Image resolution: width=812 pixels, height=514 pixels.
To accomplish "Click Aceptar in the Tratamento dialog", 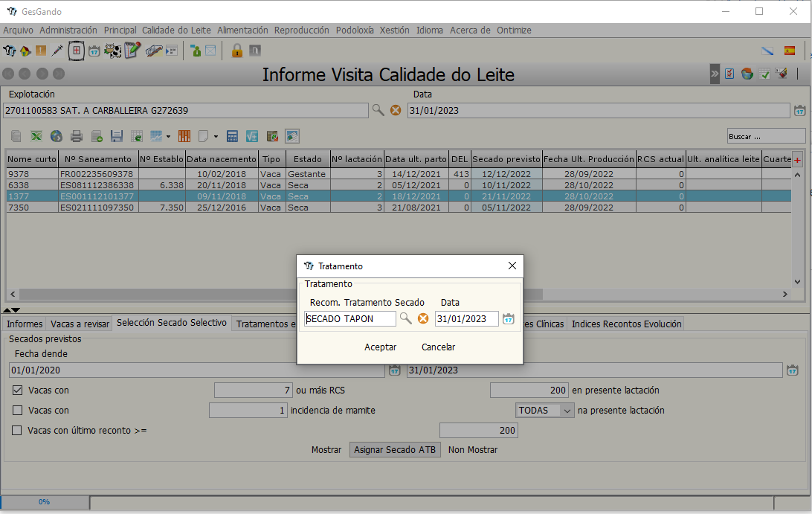I will [x=380, y=347].
